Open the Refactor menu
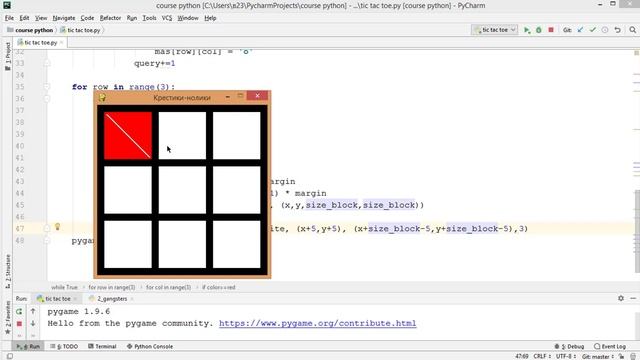 pyautogui.click(x=110, y=18)
